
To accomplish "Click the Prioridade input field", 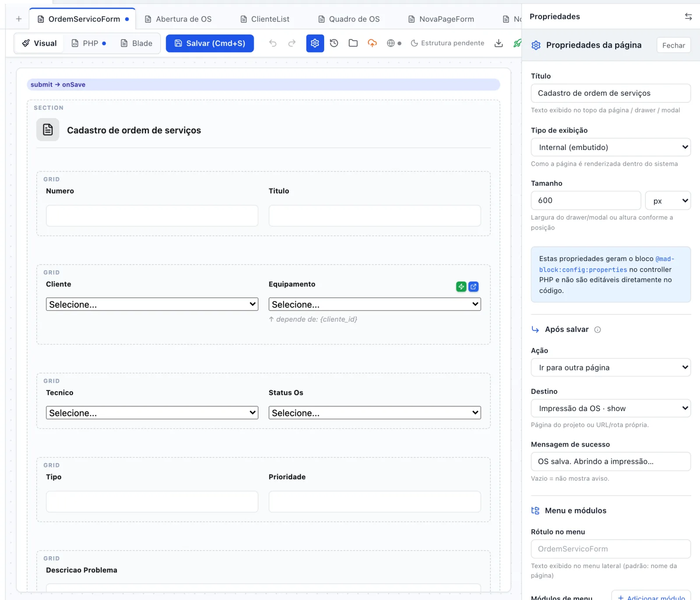I will 374,502.
